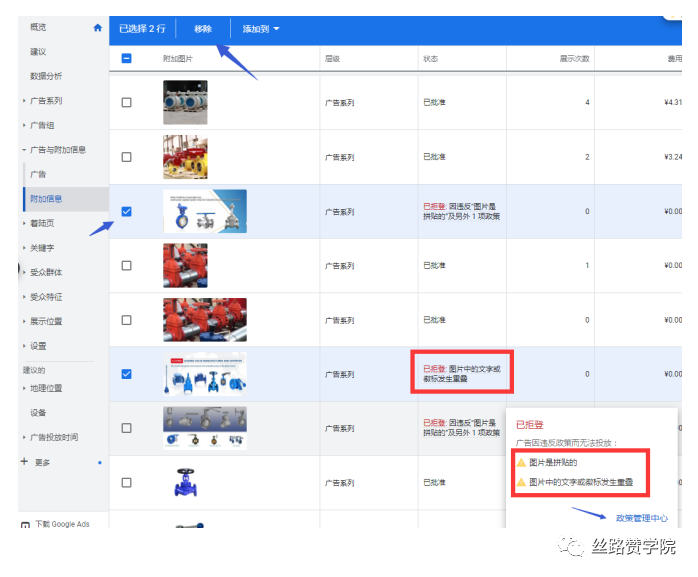Click status 已拒登: 图片中的文字或徽标发生重叠
Image resolution: width=698 pixels, height=577 pixels.
point(462,374)
